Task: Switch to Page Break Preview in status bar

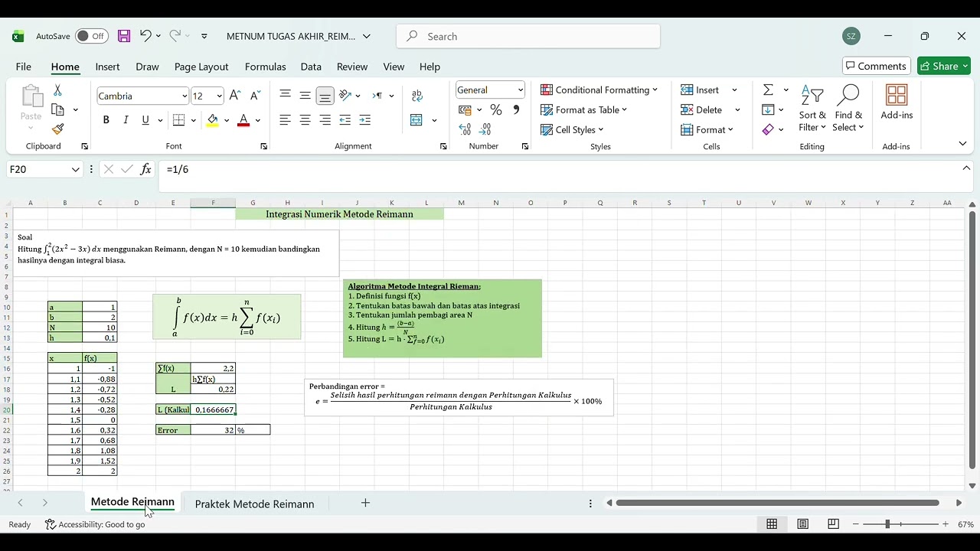Action: pos(833,524)
